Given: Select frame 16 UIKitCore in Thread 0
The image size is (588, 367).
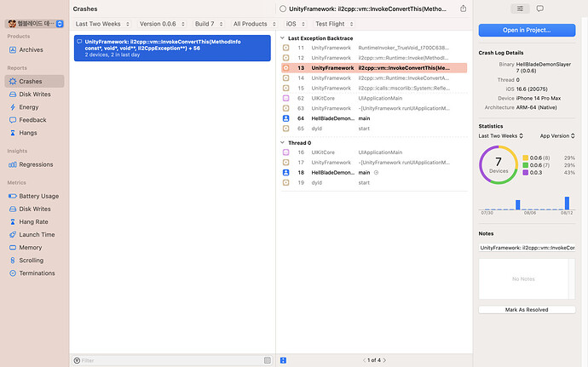Looking at the screenshot, I should (374, 152).
